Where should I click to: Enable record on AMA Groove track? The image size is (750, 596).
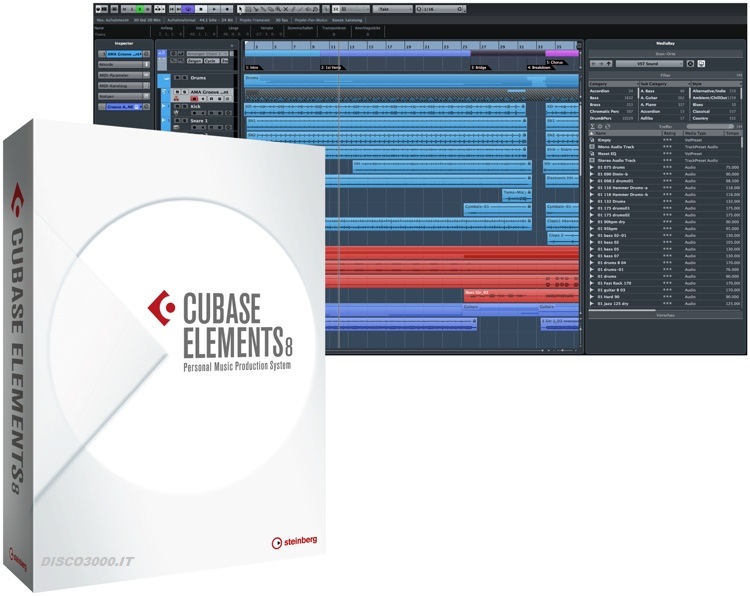(x=194, y=99)
